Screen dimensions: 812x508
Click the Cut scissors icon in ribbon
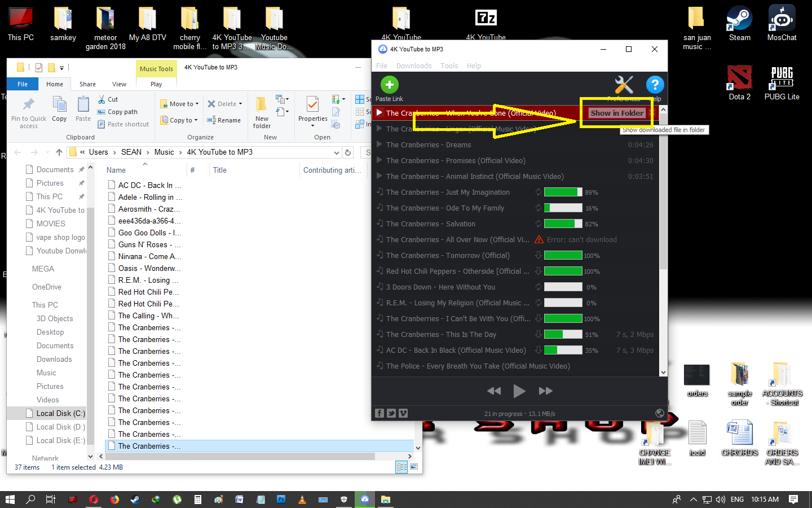[101, 99]
